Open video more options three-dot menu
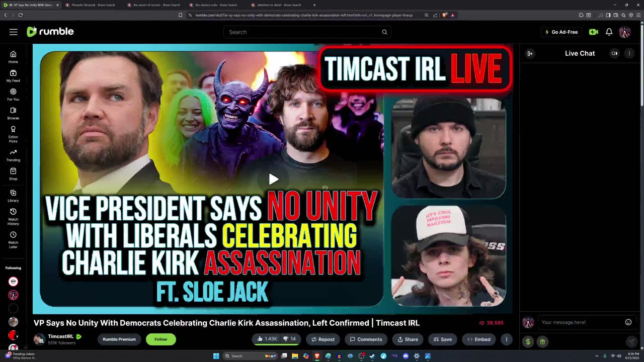 tap(507, 339)
